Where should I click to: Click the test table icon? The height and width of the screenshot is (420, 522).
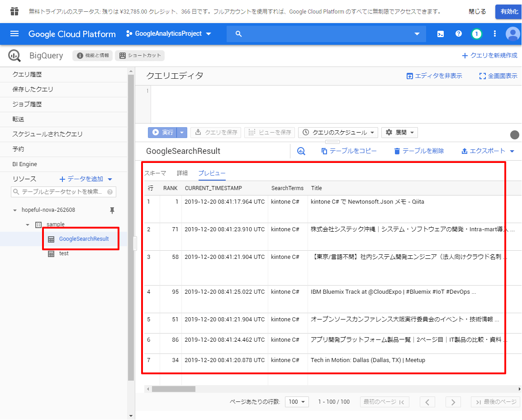51,254
